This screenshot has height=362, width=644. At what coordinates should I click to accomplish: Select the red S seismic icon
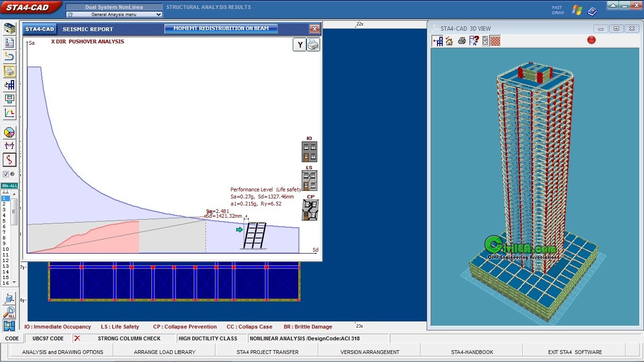9,160
